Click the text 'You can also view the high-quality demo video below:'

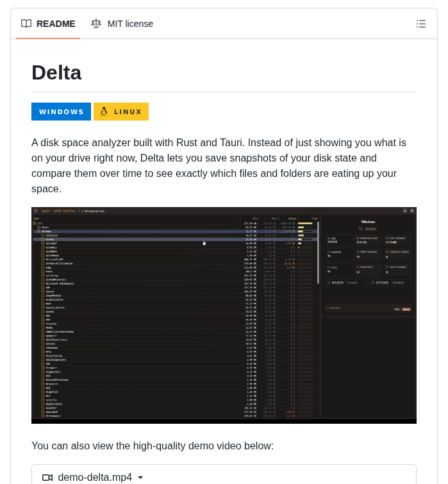coord(153,446)
